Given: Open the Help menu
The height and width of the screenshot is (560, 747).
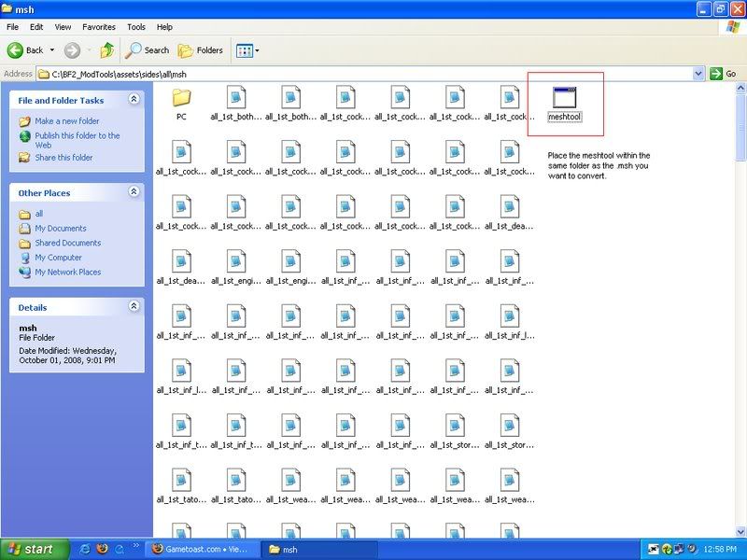Looking at the screenshot, I should 164,27.
